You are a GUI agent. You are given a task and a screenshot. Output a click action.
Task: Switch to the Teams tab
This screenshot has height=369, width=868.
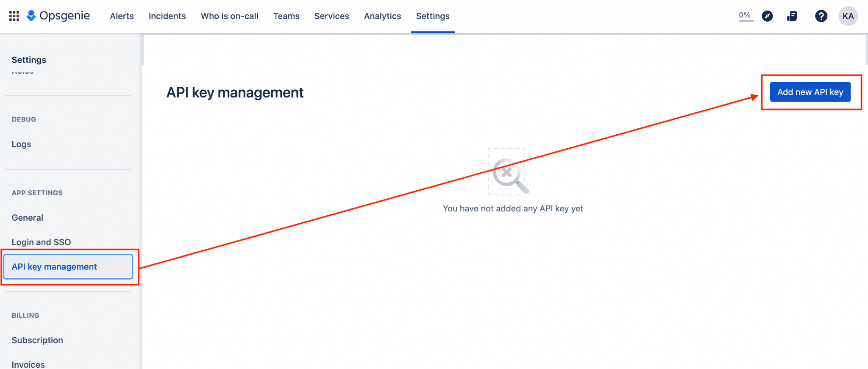click(286, 16)
